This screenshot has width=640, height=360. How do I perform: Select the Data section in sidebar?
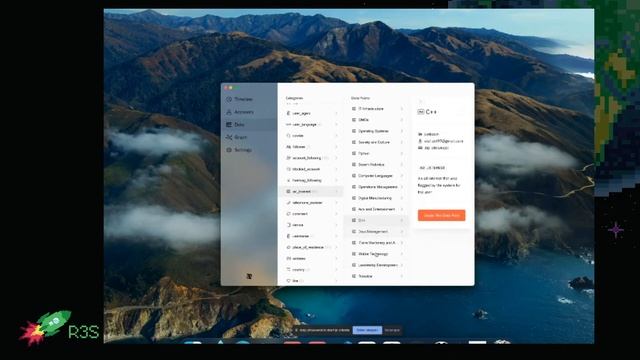pos(249,124)
